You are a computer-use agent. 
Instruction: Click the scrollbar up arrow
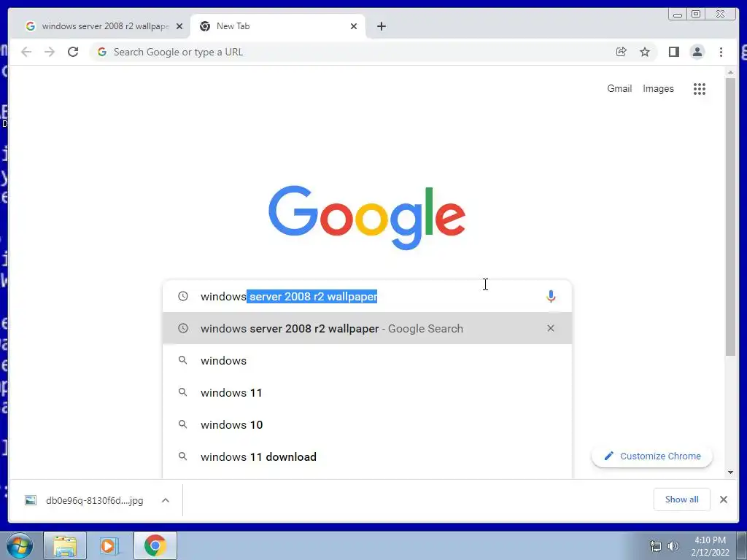[730, 72]
